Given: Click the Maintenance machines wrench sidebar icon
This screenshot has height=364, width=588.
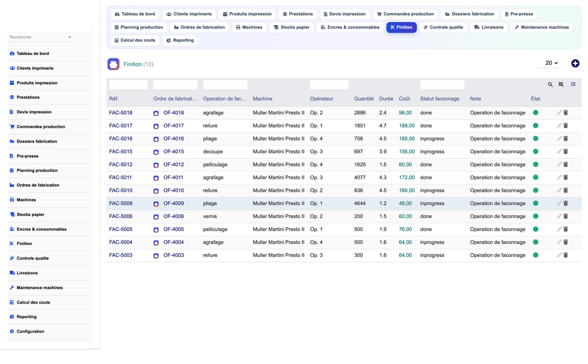Looking at the screenshot, I should [x=12, y=288].
